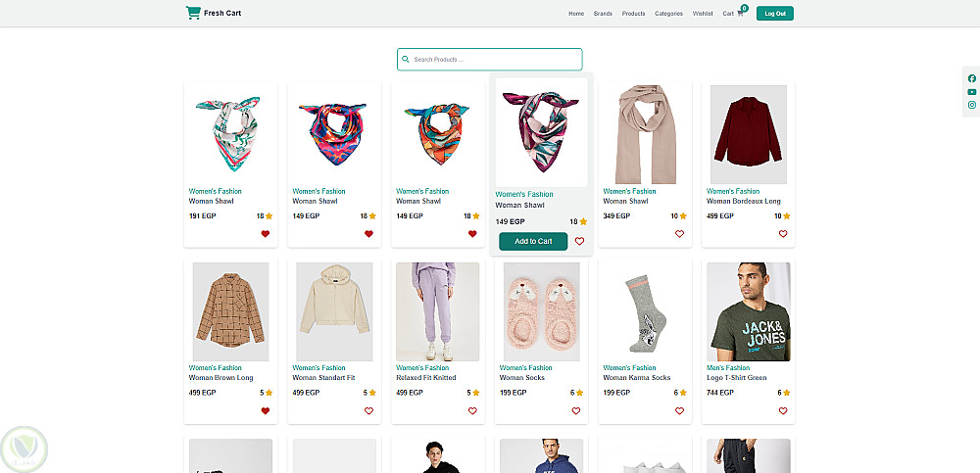Toggle wishlist heart beside Add to Cart

tap(579, 241)
